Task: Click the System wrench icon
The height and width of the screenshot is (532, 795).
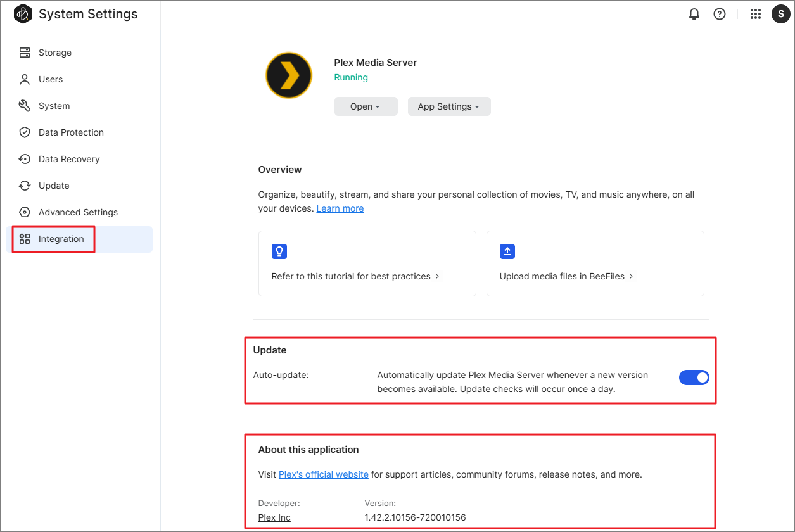Action: (25, 106)
